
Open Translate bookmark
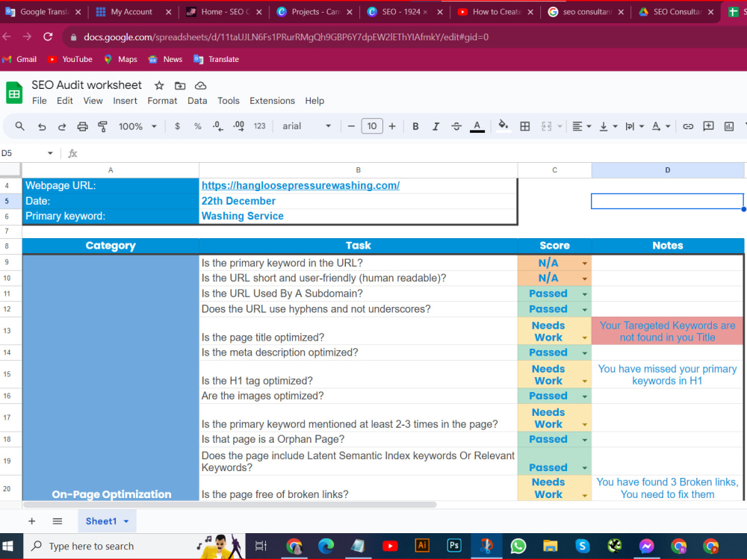click(x=217, y=59)
